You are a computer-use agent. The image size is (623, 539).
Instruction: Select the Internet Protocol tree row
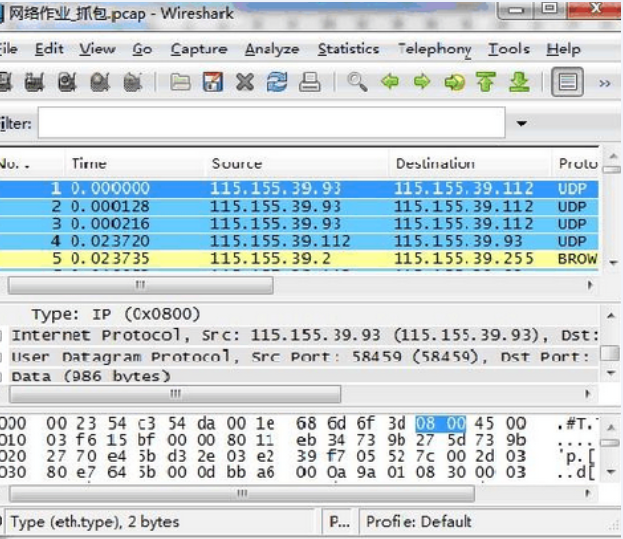(304, 335)
